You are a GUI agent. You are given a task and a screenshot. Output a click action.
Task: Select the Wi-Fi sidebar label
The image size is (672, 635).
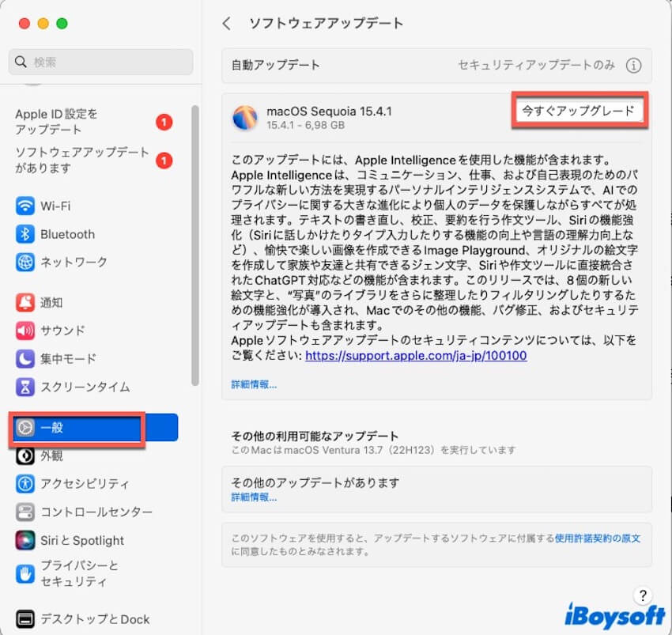click(55, 206)
